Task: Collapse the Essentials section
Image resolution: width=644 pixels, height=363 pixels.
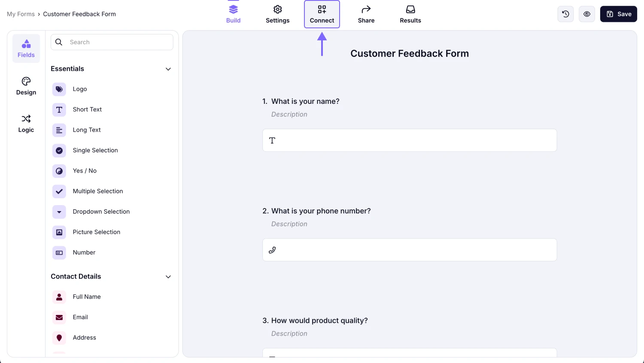Action: tap(168, 69)
